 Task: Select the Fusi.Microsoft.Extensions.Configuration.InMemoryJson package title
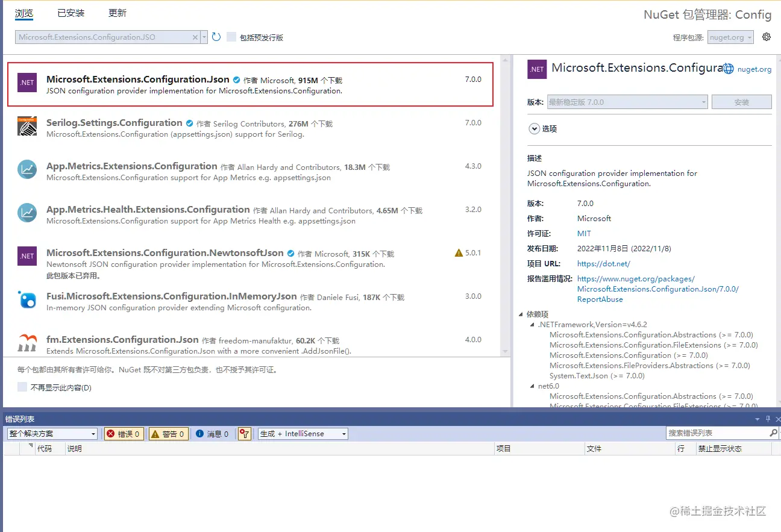(x=172, y=296)
